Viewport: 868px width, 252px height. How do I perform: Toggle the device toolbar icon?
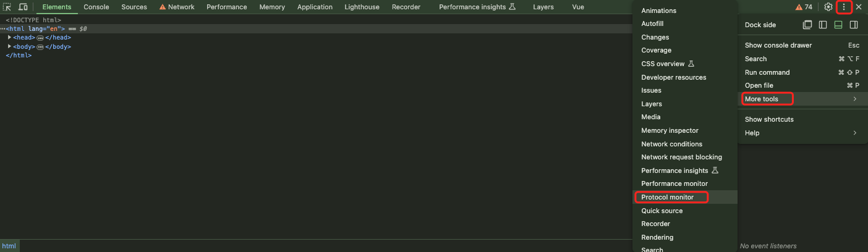click(x=23, y=7)
